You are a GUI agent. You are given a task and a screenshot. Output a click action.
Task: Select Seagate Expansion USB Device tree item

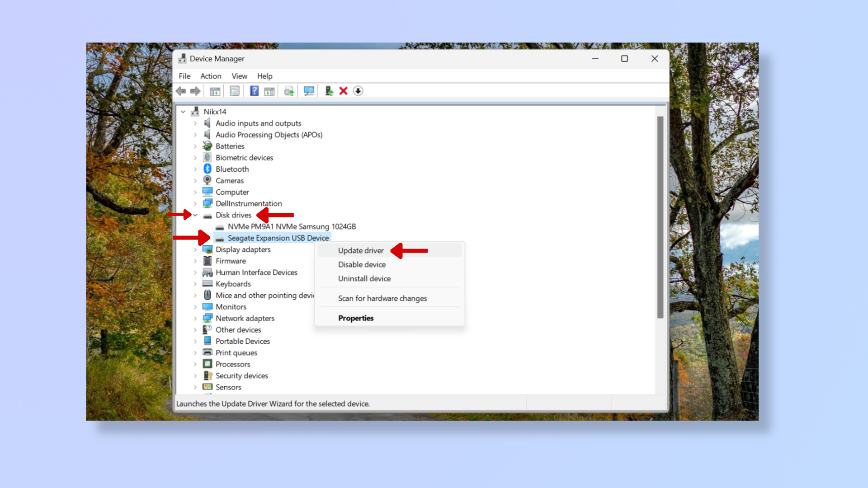point(278,238)
